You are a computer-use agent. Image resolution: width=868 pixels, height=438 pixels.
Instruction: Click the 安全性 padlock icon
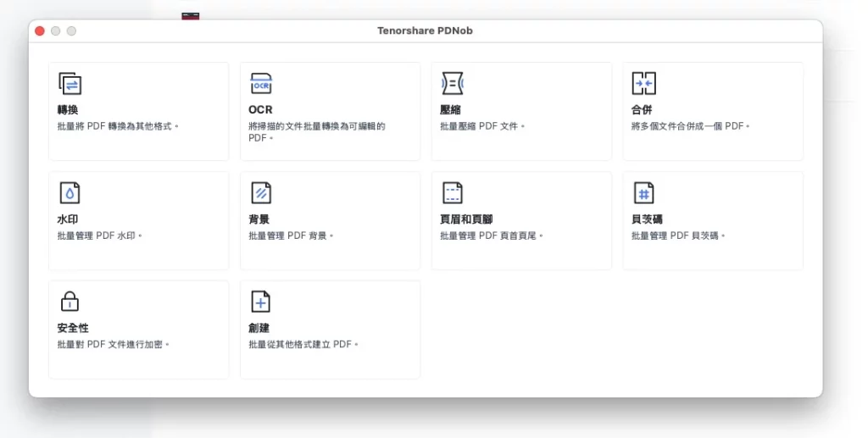[x=70, y=302]
